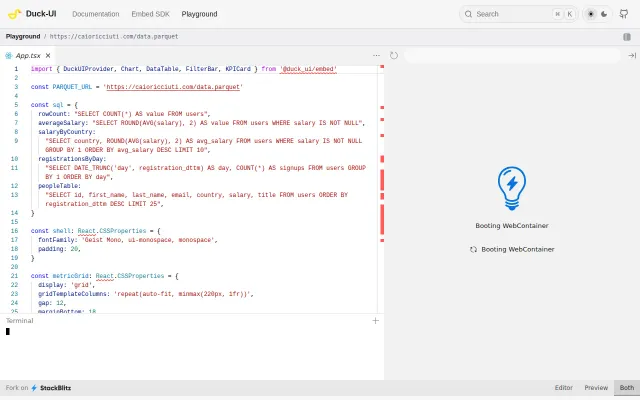Click Fork on StackBlitz link
Screen dimensions: 640x400
point(38,388)
